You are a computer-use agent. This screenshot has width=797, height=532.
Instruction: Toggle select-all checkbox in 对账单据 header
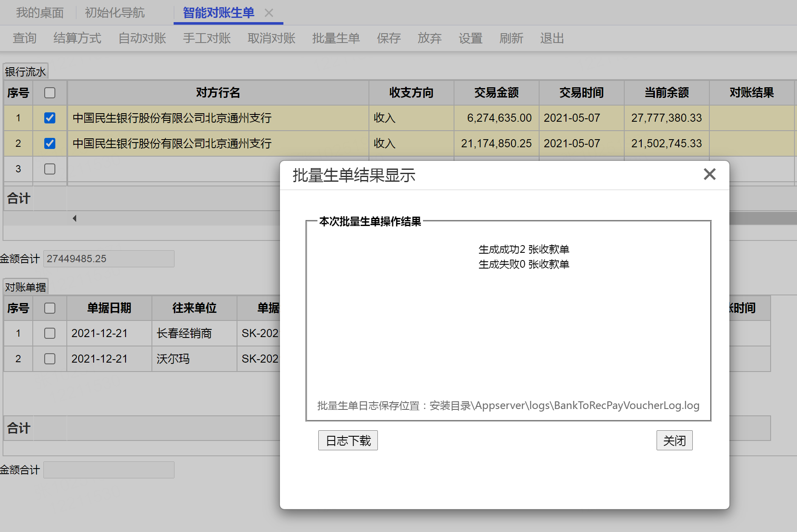tap(50, 308)
